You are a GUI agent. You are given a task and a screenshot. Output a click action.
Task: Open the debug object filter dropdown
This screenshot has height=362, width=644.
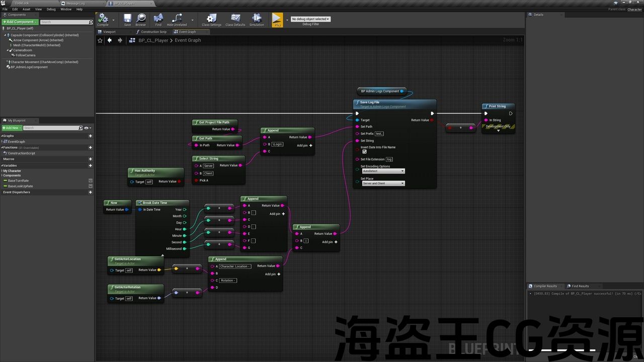pos(310,19)
